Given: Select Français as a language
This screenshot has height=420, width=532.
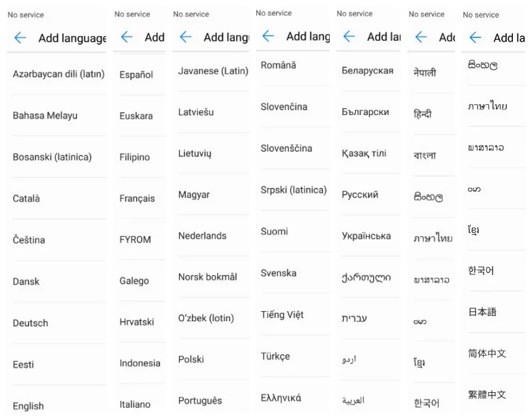Looking at the screenshot, I should (x=137, y=198).
